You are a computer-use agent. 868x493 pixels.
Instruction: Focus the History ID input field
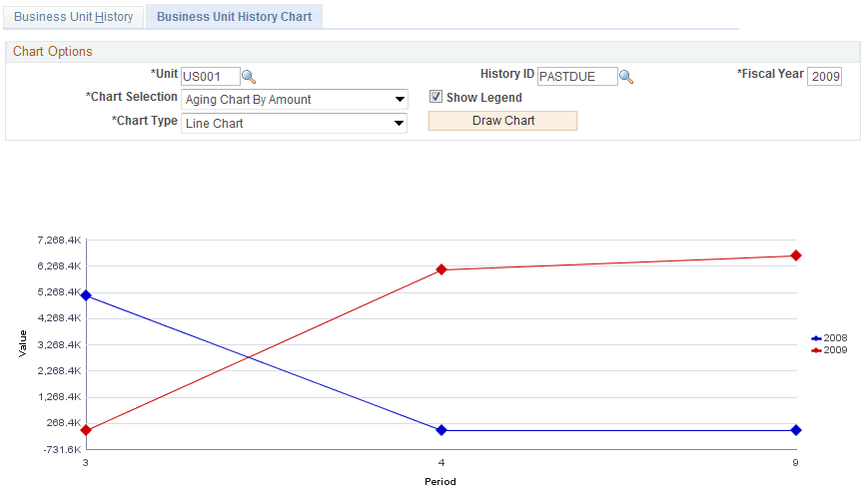(577, 77)
